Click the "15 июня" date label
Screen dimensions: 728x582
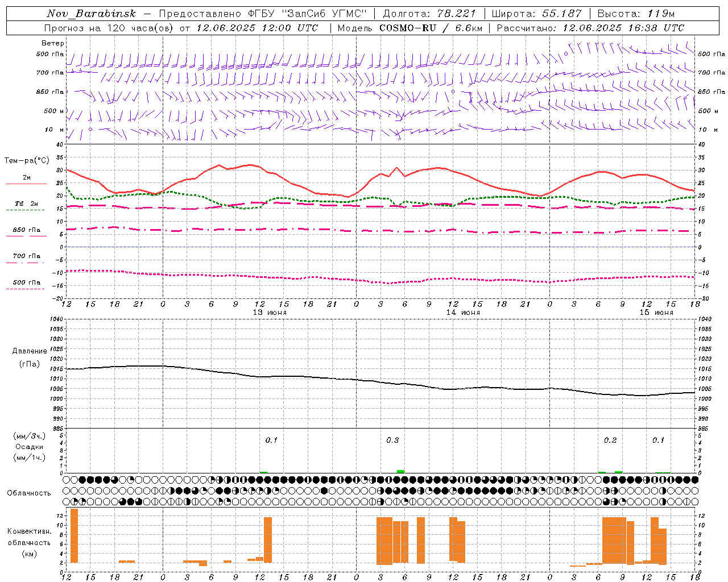coord(656,313)
